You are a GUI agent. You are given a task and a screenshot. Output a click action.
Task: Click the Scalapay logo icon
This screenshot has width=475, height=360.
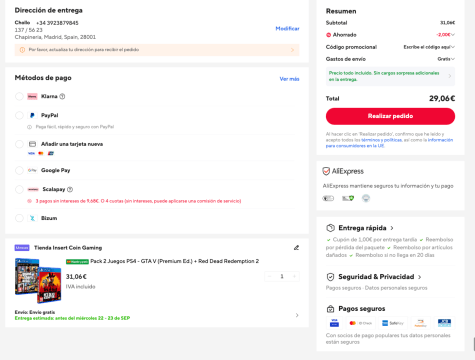click(33, 189)
